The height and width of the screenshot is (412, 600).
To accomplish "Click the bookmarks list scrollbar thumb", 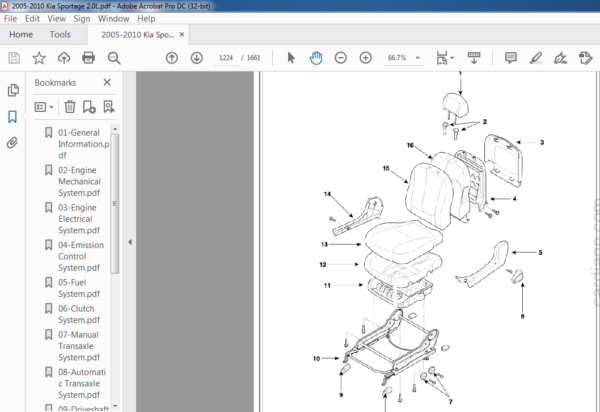I will tap(115, 204).
